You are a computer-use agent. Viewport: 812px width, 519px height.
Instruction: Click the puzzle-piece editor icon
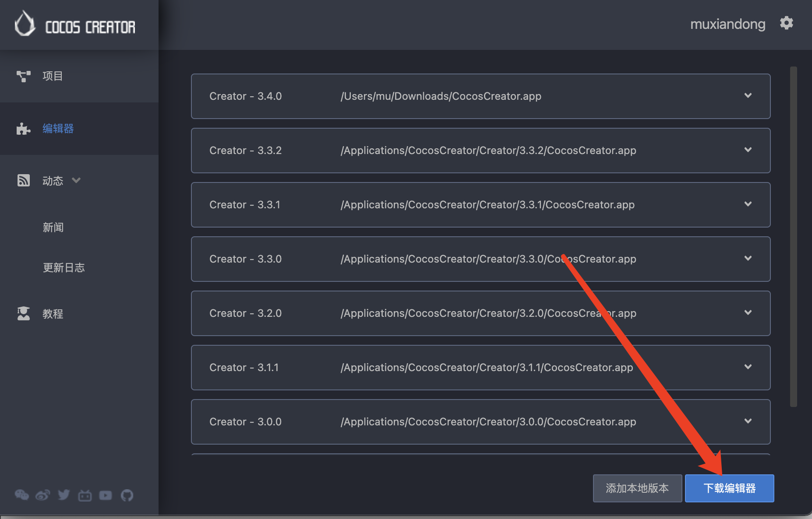pyautogui.click(x=24, y=129)
